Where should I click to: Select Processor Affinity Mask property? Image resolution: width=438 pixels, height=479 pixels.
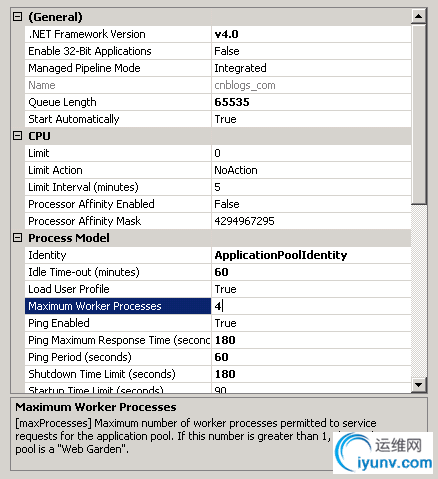[x=118, y=221]
